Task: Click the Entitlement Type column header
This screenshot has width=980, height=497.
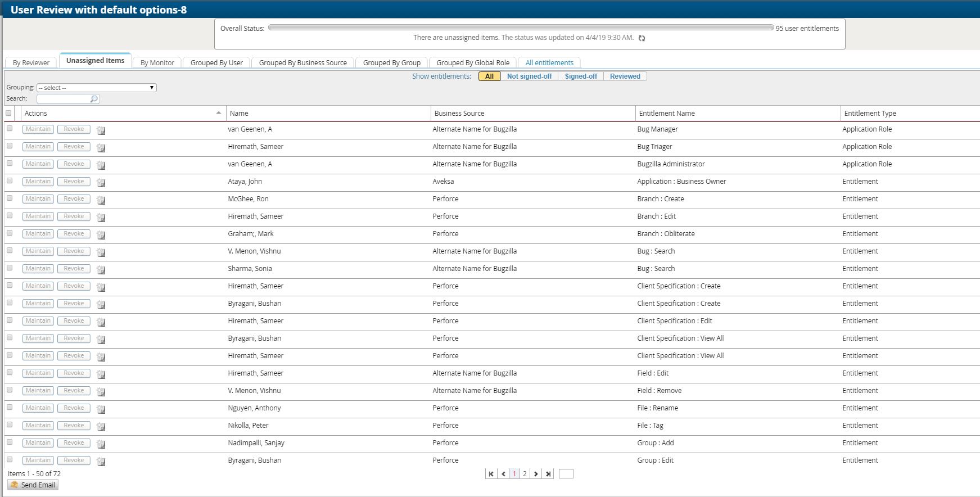Action: pos(870,113)
